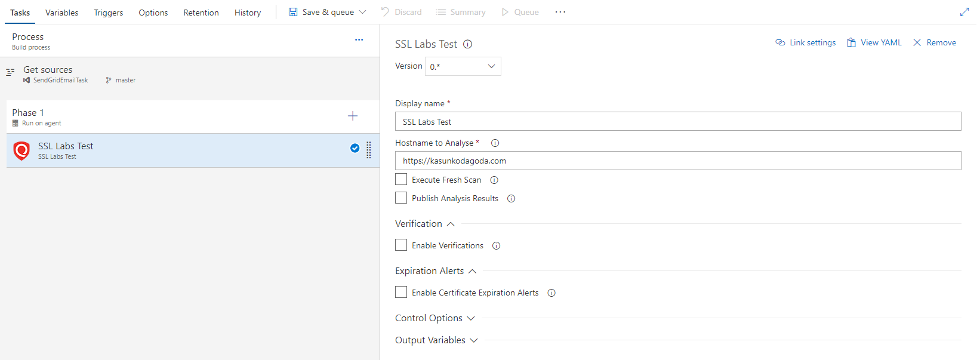
Task: Open the Process ellipsis menu
Action: (359, 40)
